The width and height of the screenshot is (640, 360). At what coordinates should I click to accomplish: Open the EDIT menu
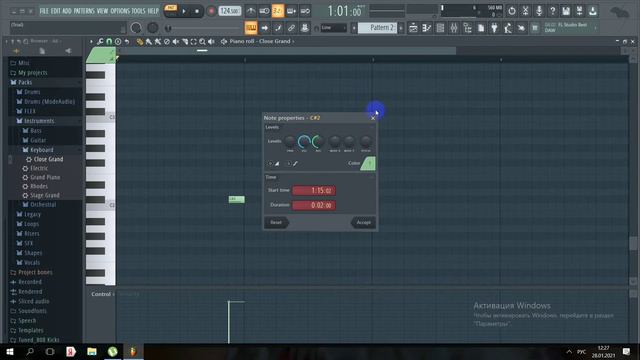56,11
